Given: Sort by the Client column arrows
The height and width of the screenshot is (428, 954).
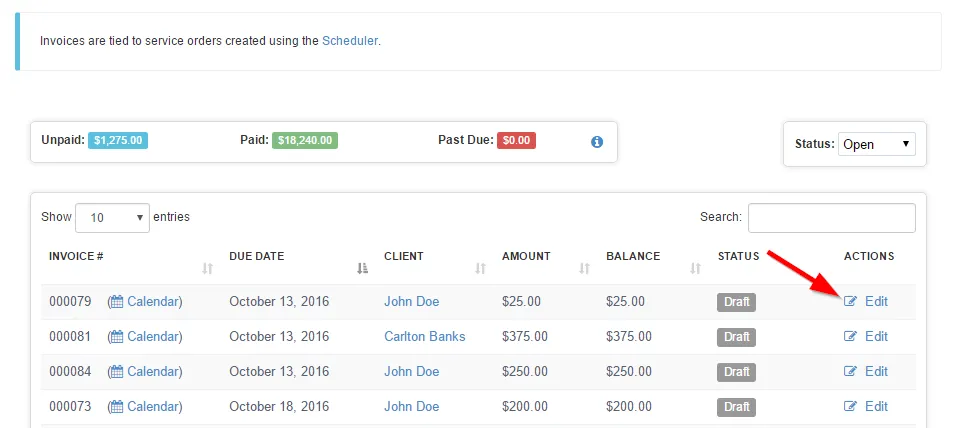Looking at the screenshot, I should tap(481, 268).
